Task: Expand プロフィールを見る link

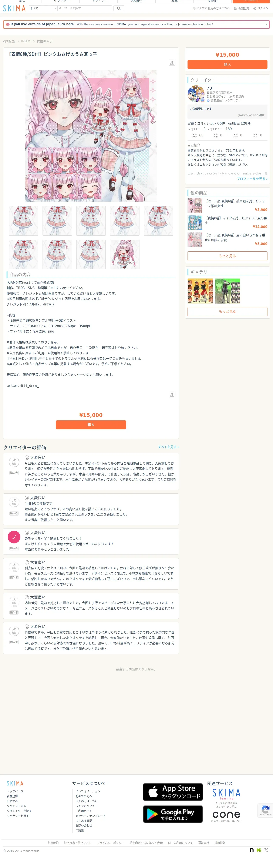Action: pos(252,179)
